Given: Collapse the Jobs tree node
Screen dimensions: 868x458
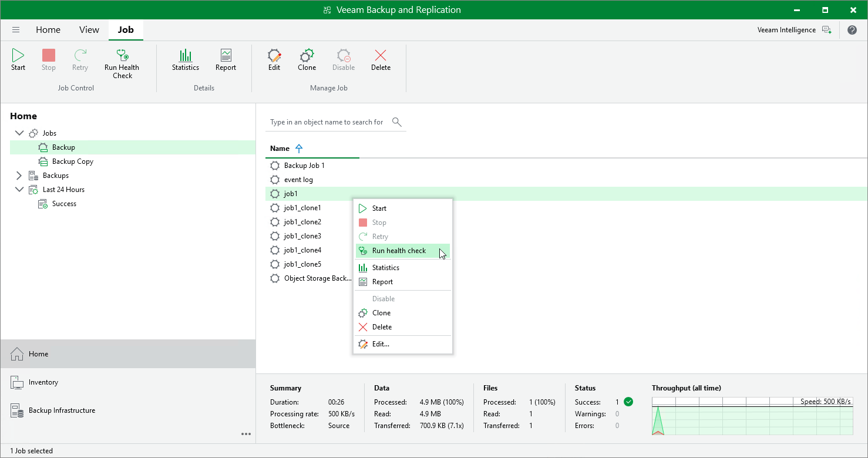Looking at the screenshot, I should coord(19,133).
